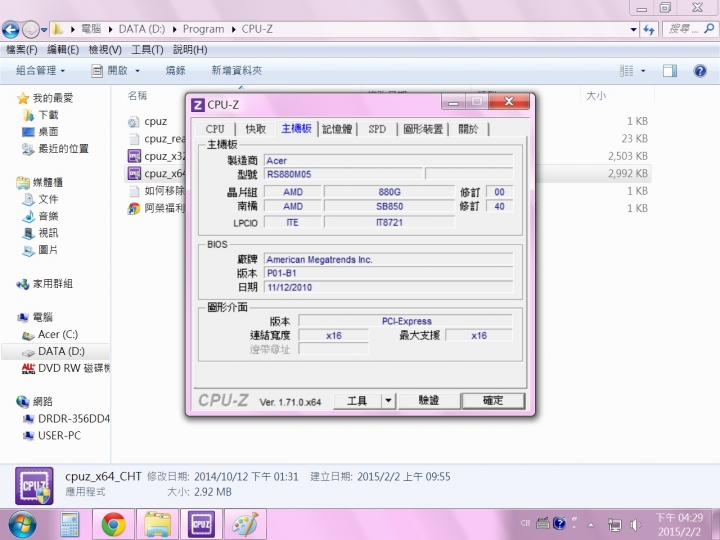The width and height of the screenshot is (720, 540).
Task: Open the 說明(H) menu
Action: [x=190, y=49]
